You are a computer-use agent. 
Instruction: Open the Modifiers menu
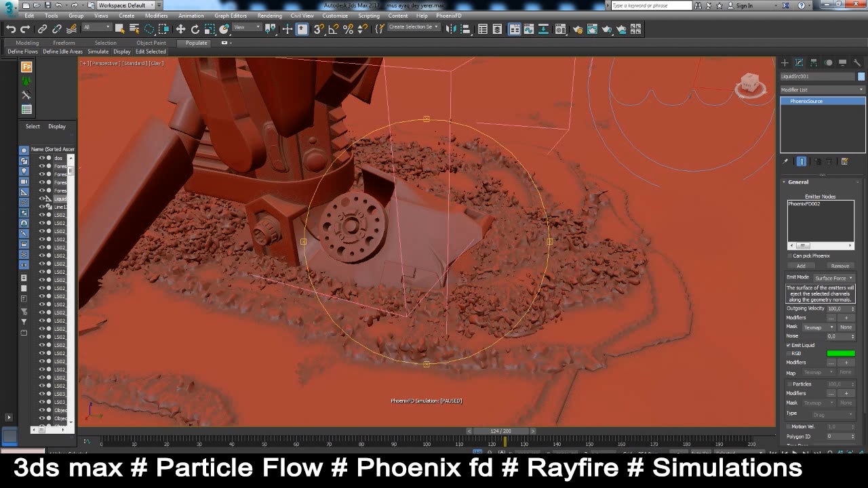(157, 16)
